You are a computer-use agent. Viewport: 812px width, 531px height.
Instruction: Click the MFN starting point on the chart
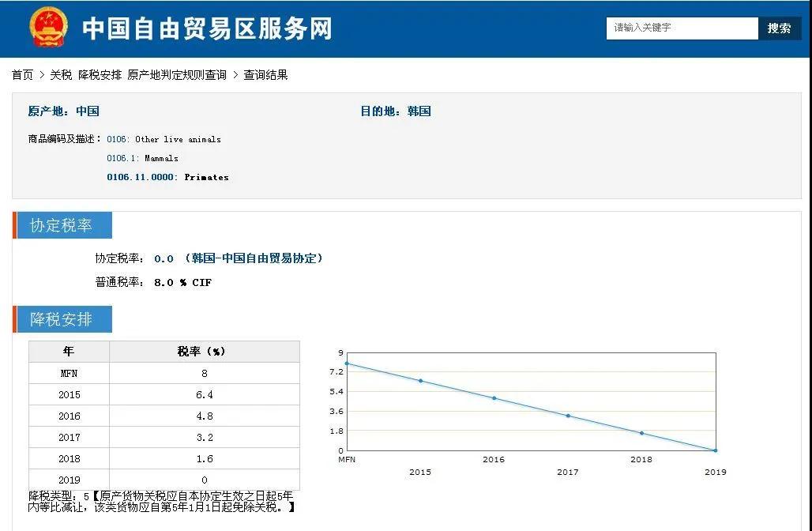(x=345, y=363)
